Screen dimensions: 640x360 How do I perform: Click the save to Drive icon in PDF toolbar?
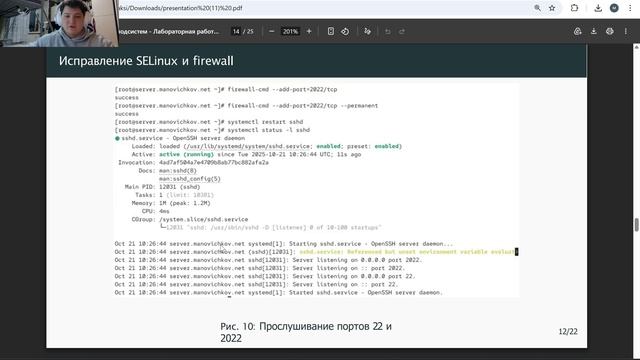click(578, 31)
